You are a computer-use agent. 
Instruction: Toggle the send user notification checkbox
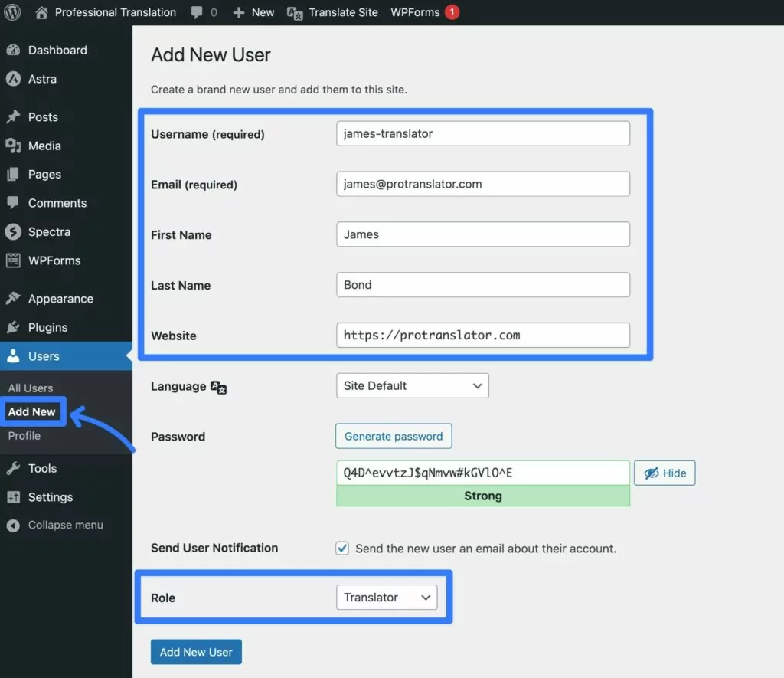(x=342, y=548)
